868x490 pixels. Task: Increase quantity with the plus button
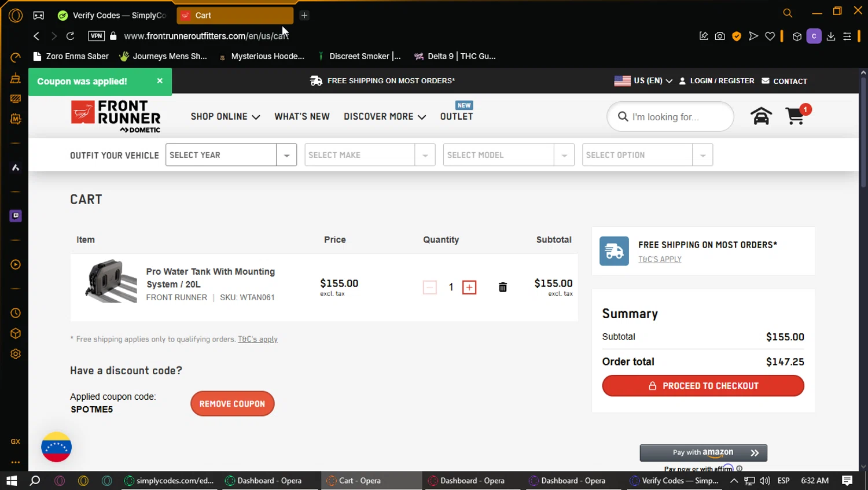(x=469, y=287)
